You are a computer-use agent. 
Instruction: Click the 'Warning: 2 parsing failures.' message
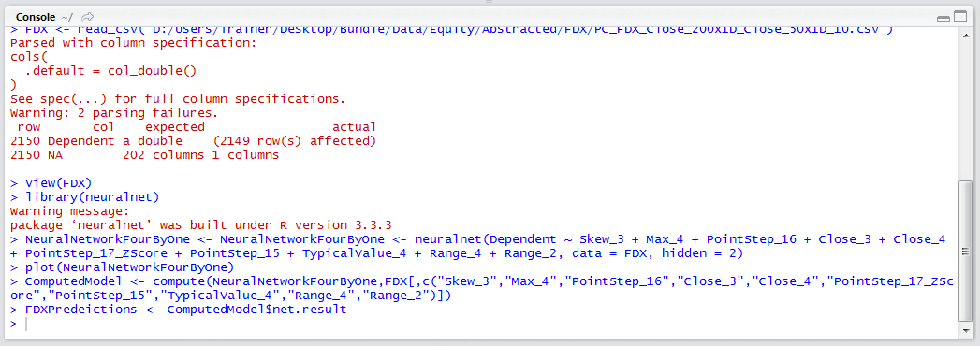tap(114, 113)
